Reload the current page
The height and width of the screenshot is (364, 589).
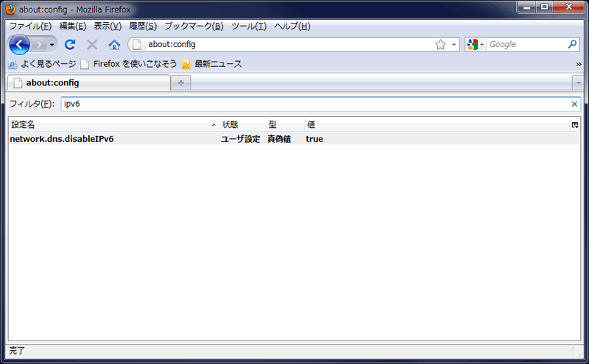70,45
